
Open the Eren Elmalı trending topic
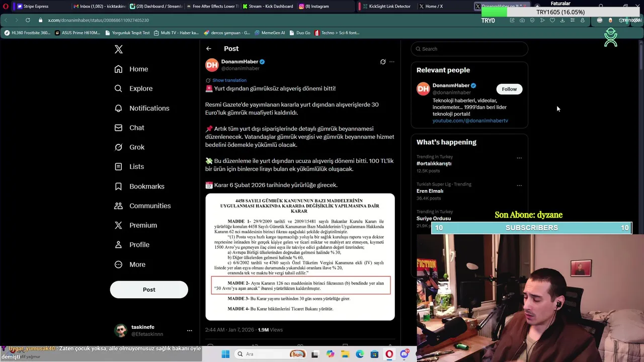[430, 191]
